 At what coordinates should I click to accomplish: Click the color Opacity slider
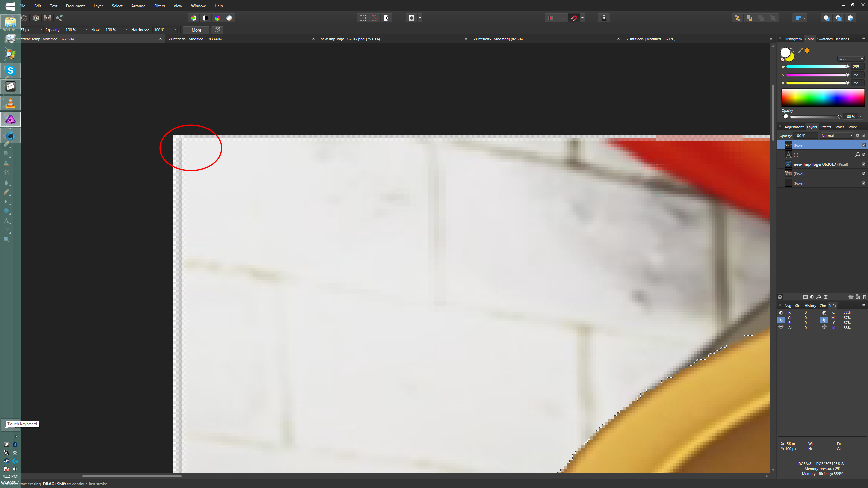click(x=815, y=117)
